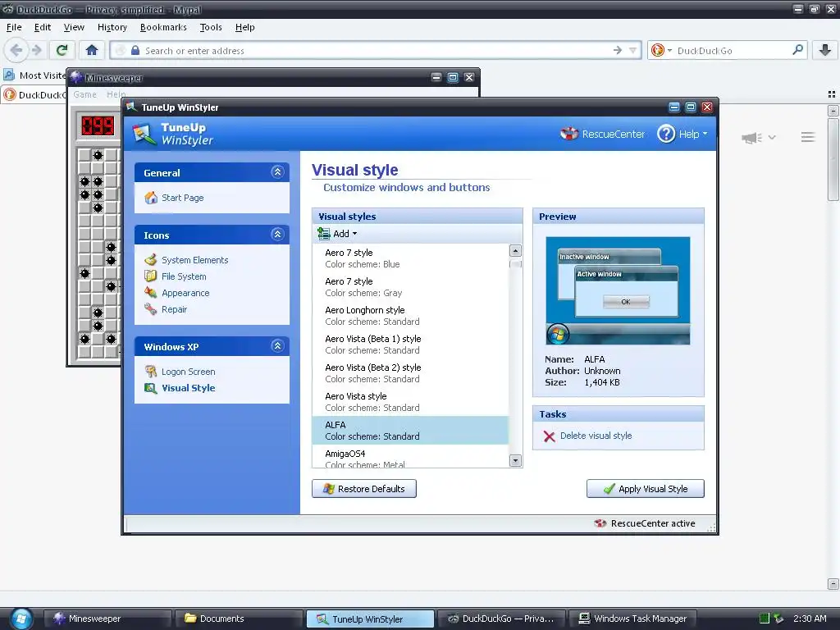Click the green CPU tray icon
Viewport: 840px width, 630px height.
765,619
